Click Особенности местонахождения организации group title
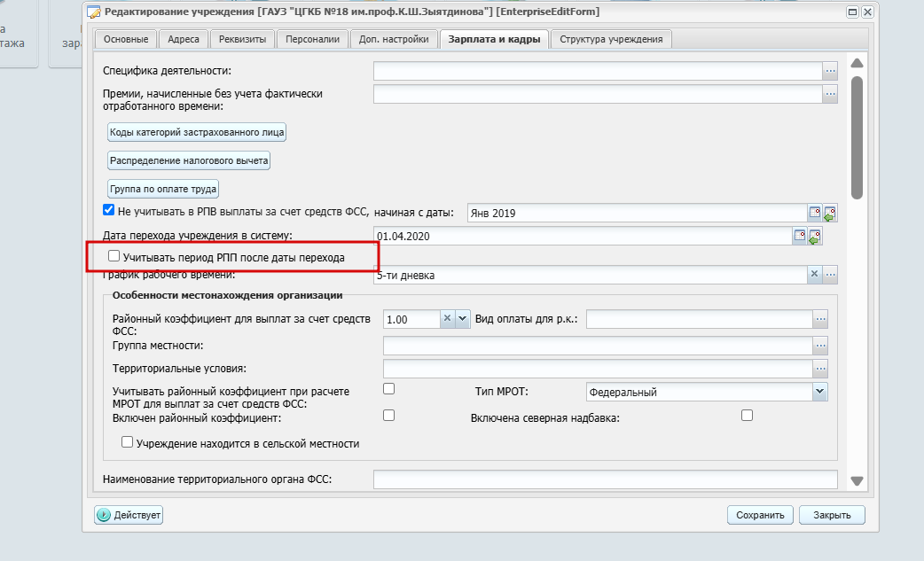924x561 pixels. tap(228, 295)
